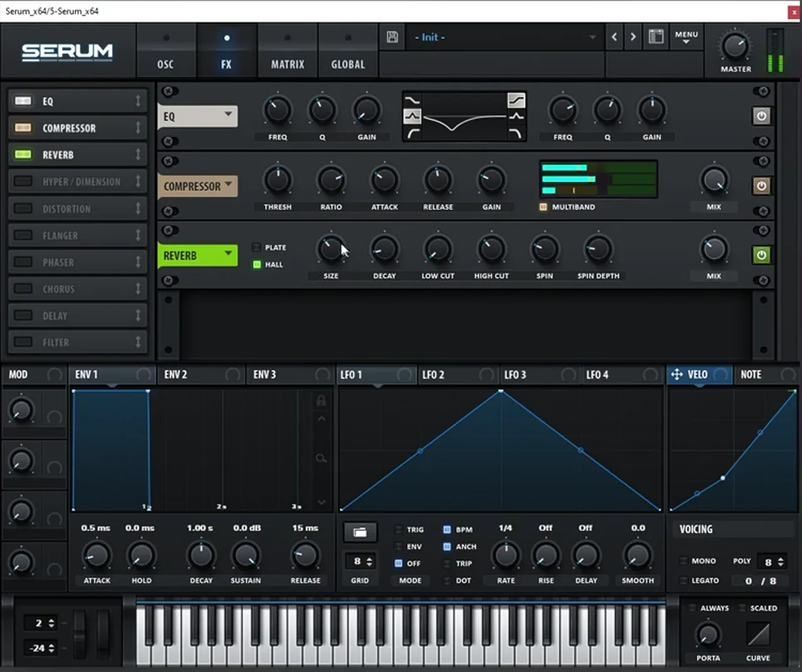Click the MASTER volume knob

[x=735, y=46]
